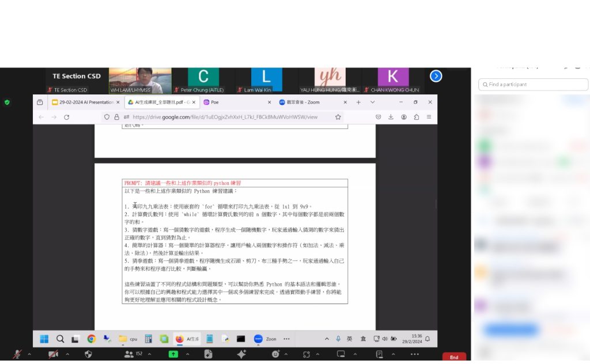Start video using the camera icon
590x364 pixels.
[53, 354]
